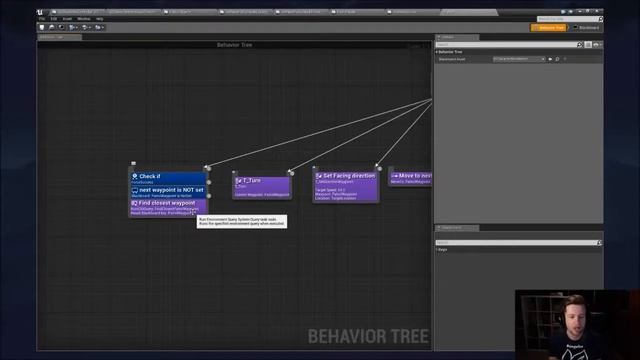Click the New Blackboard toolbar icon
The width and height of the screenshot is (640, 360).
(x=62, y=27)
